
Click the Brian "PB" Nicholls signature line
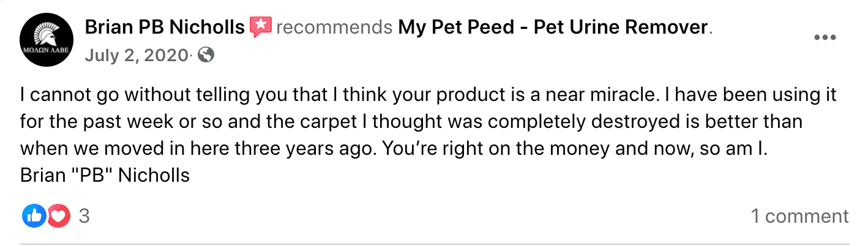(105, 176)
